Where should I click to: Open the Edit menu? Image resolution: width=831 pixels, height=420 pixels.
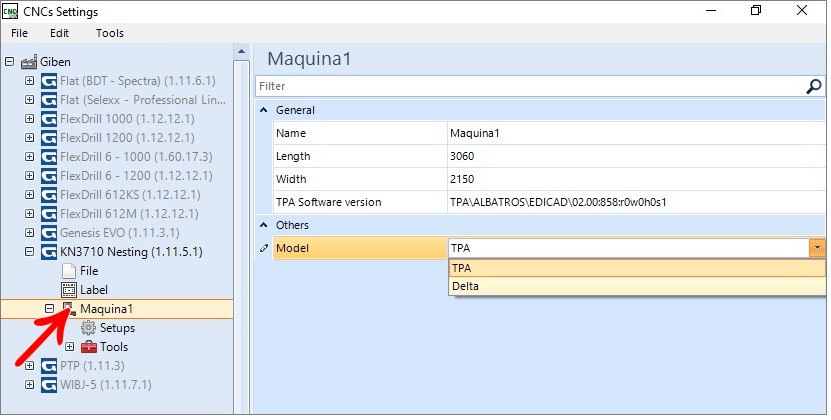point(59,33)
